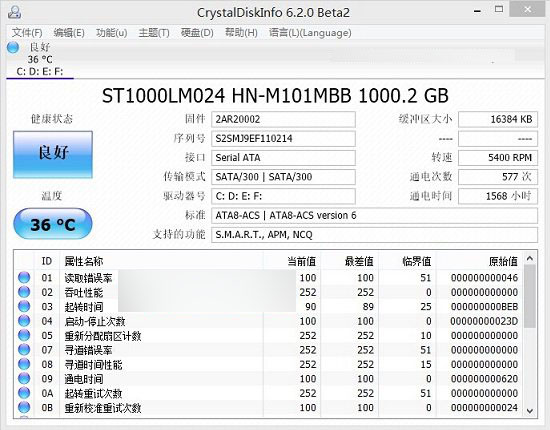The height and width of the screenshot is (430, 550).
Task: Click the worst value 89 for 起转时间
Action: point(368,307)
